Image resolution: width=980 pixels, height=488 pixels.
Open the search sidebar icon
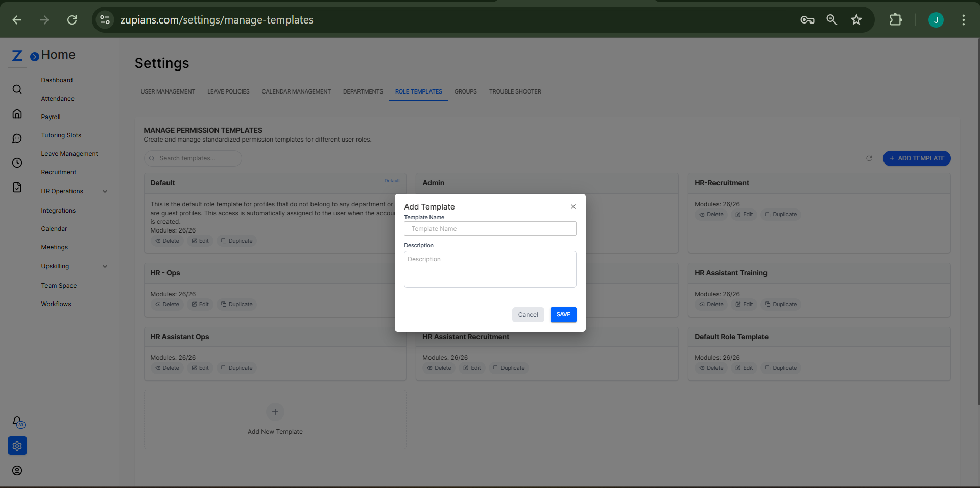pyautogui.click(x=17, y=89)
